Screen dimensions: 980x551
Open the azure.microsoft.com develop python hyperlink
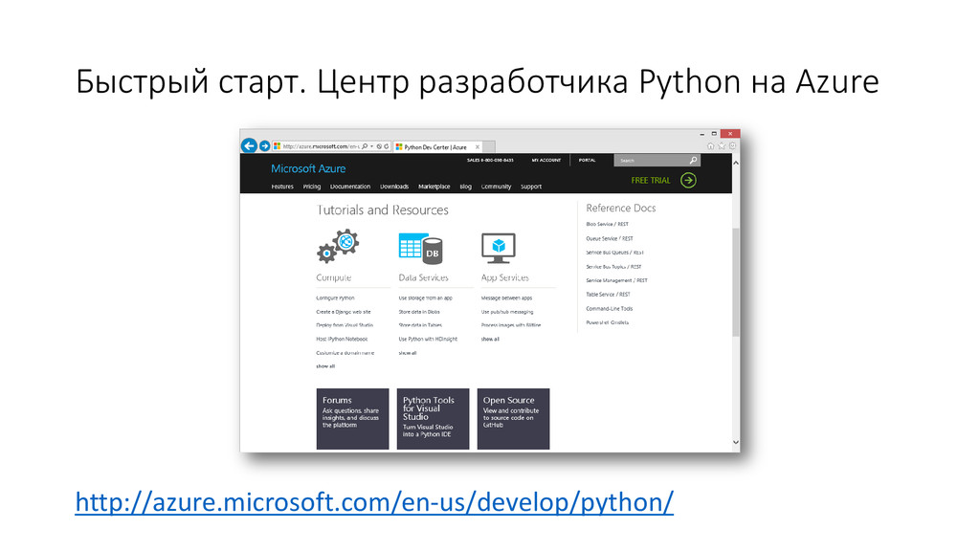click(x=374, y=502)
